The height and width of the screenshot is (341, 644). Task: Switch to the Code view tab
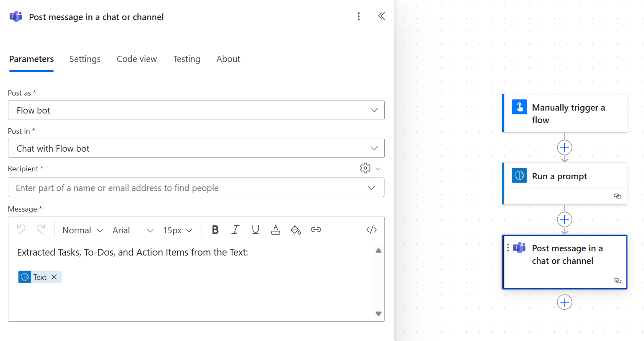137,59
